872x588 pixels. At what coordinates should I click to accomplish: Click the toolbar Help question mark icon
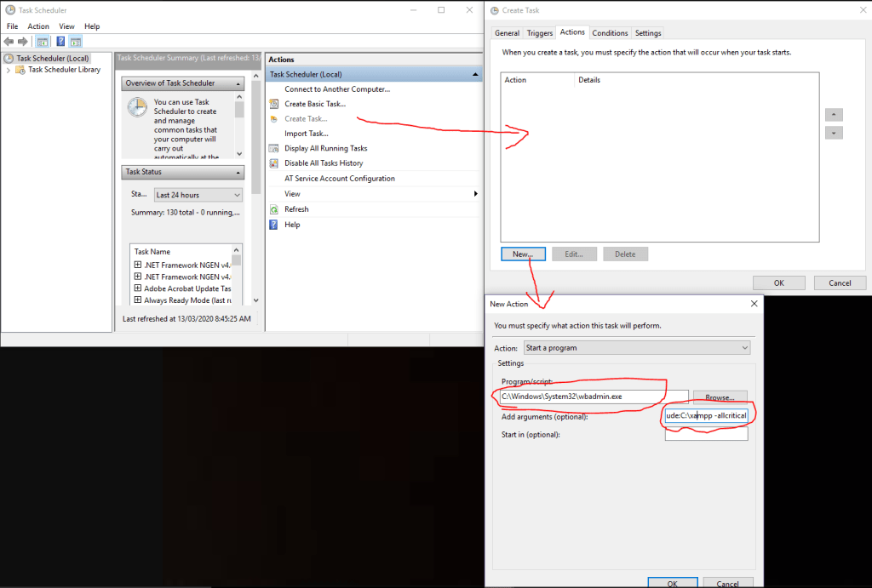(x=60, y=41)
